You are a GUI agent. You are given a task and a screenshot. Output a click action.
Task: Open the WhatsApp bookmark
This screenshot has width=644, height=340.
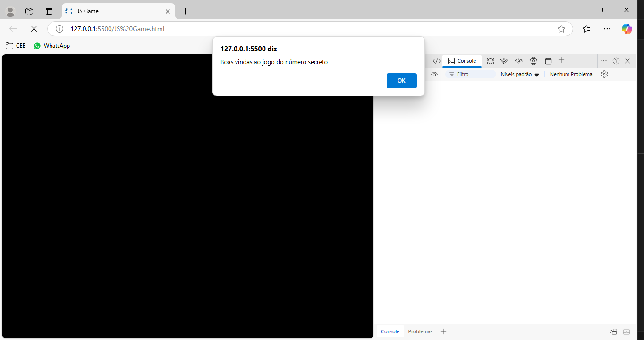(52, 46)
